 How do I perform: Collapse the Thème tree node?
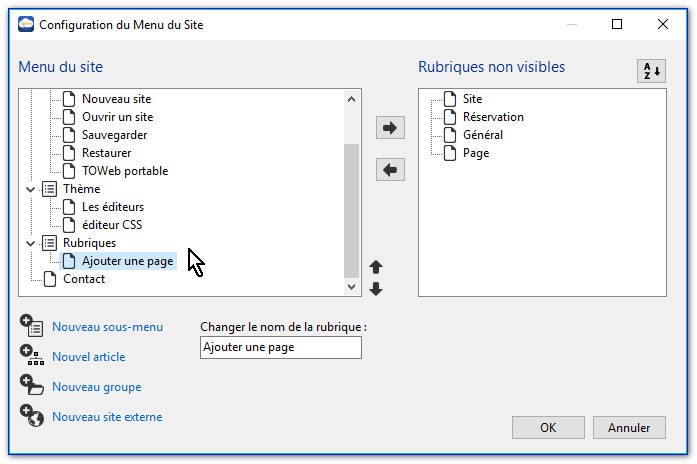point(30,189)
